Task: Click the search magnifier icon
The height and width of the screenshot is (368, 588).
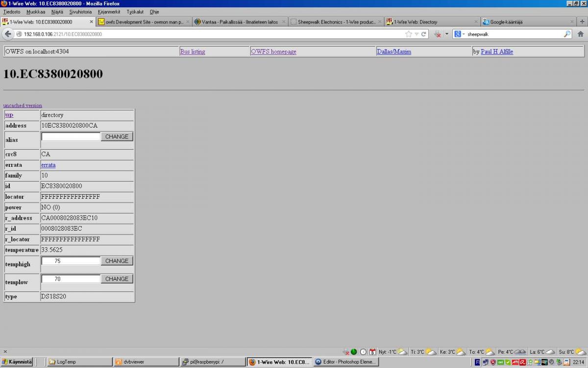Action: [x=567, y=34]
